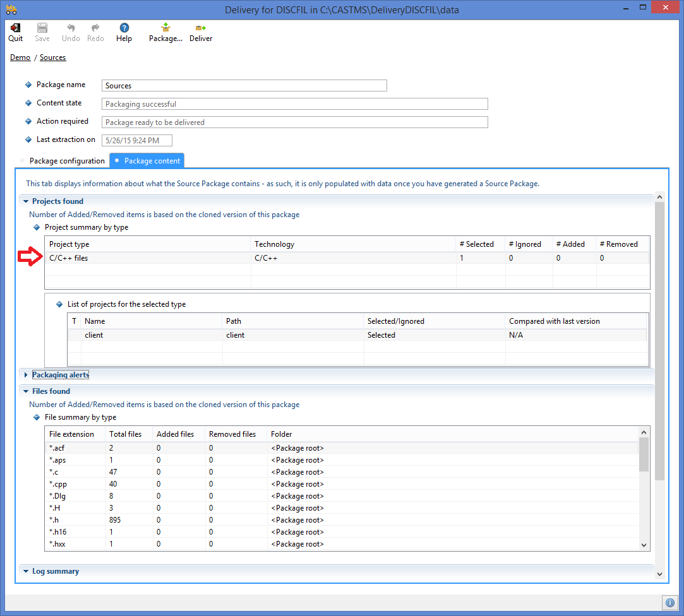Click the Save toolbar icon
Image resolution: width=684 pixels, height=616 pixels.
pos(42,28)
